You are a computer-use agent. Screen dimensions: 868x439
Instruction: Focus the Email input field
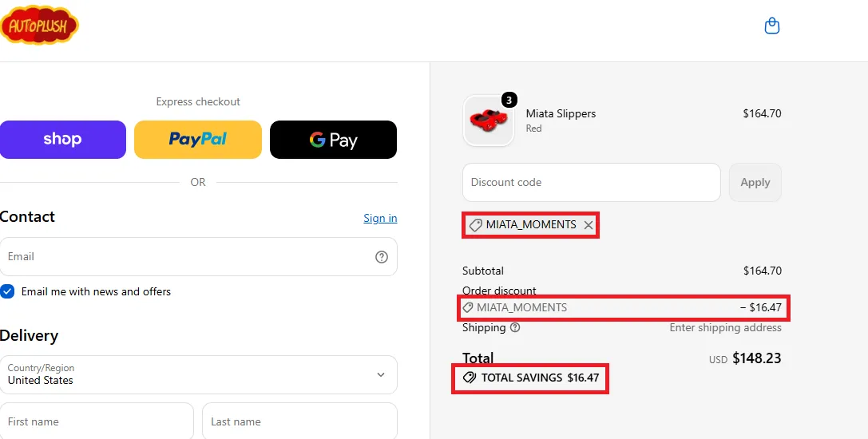198,257
